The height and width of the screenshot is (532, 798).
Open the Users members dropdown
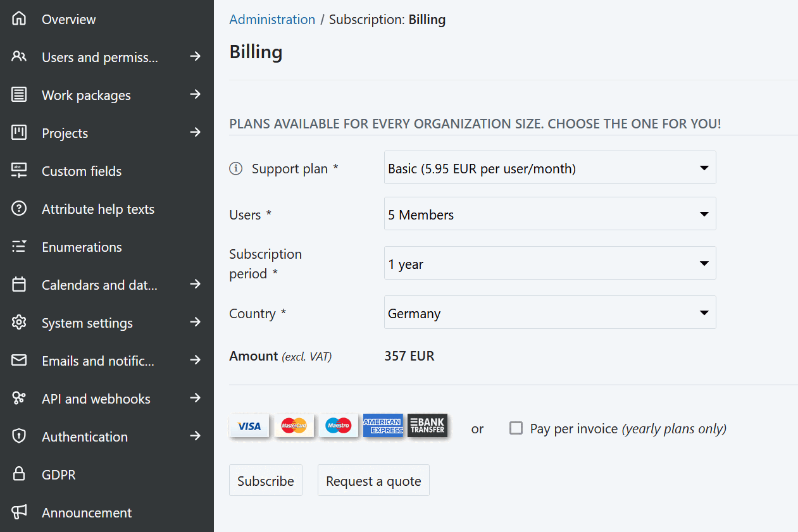pos(549,214)
